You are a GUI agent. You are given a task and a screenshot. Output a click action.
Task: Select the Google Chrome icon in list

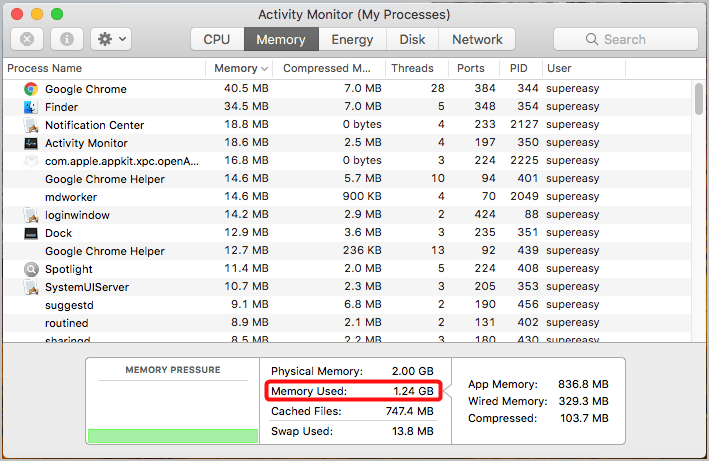coord(31,89)
